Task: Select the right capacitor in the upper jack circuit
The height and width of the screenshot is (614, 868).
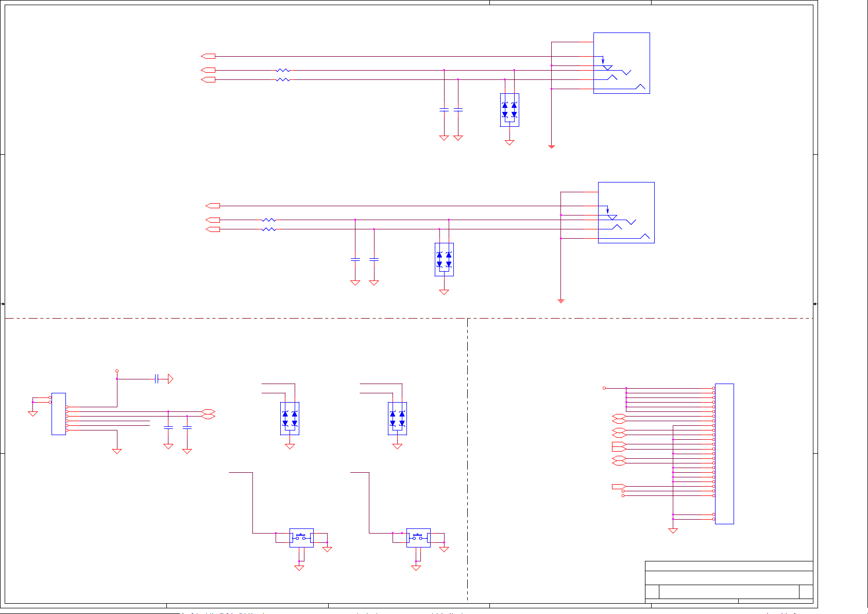Action: [x=458, y=110]
